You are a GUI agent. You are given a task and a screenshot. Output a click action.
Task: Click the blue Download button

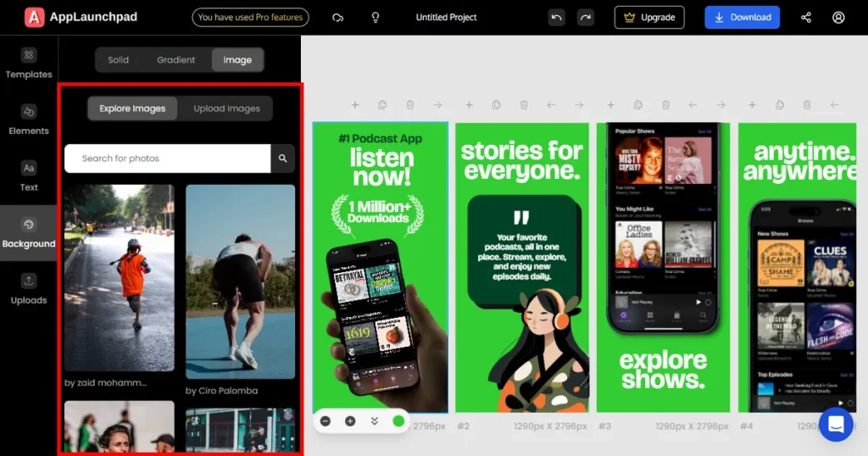coord(742,17)
